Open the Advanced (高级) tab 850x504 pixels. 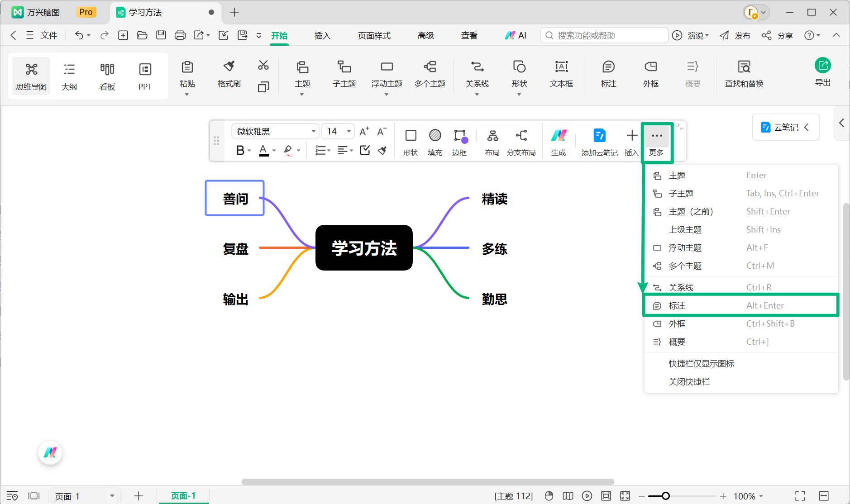(426, 35)
